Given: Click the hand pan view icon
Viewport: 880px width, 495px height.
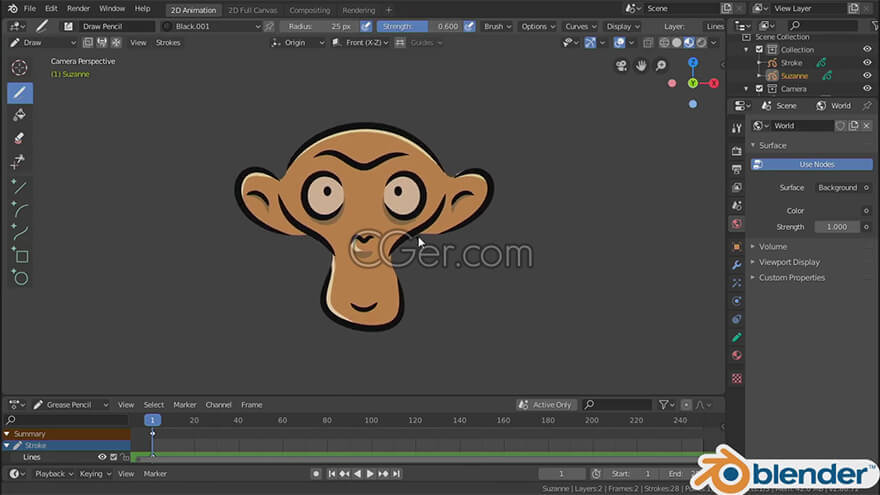Looking at the screenshot, I should coord(641,66).
